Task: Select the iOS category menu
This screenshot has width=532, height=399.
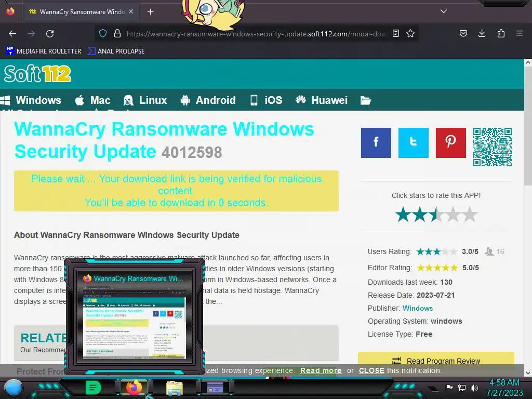Action: pyautogui.click(x=267, y=100)
